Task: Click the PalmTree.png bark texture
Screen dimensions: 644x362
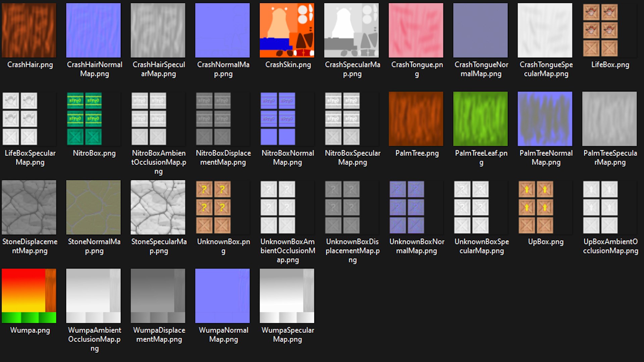Action: click(x=416, y=119)
